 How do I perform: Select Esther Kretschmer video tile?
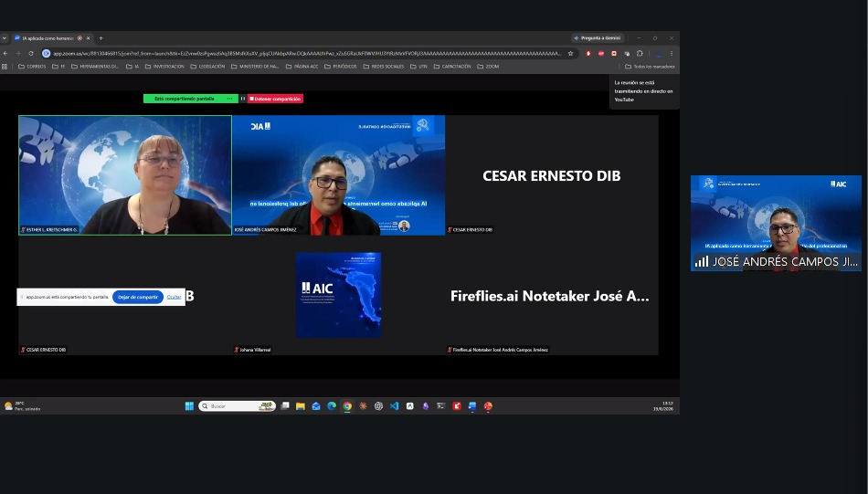[x=125, y=175]
